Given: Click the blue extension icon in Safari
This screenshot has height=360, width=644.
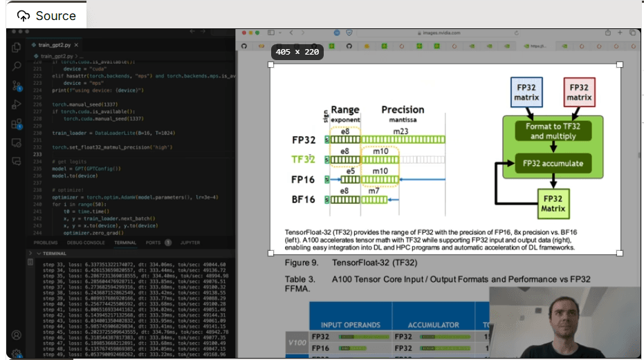Looking at the screenshot, I should pos(337,33).
